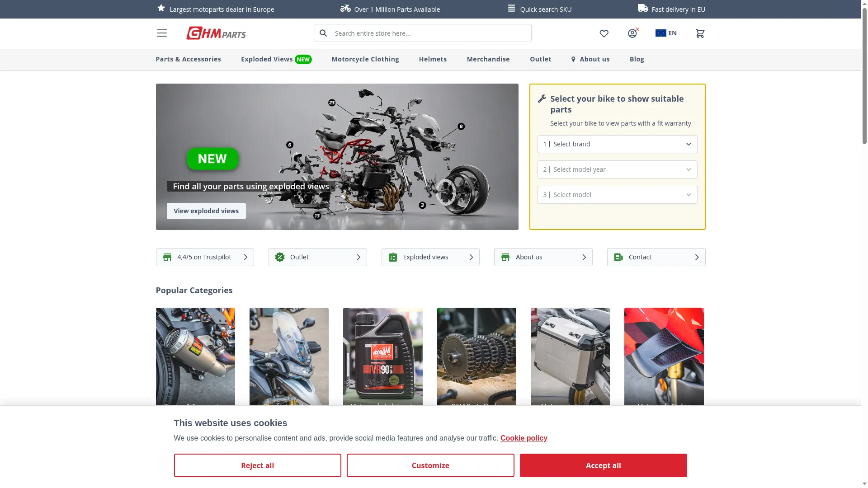Open the hamburger menu icon
Viewport: 868px width, 488px height.
162,33
